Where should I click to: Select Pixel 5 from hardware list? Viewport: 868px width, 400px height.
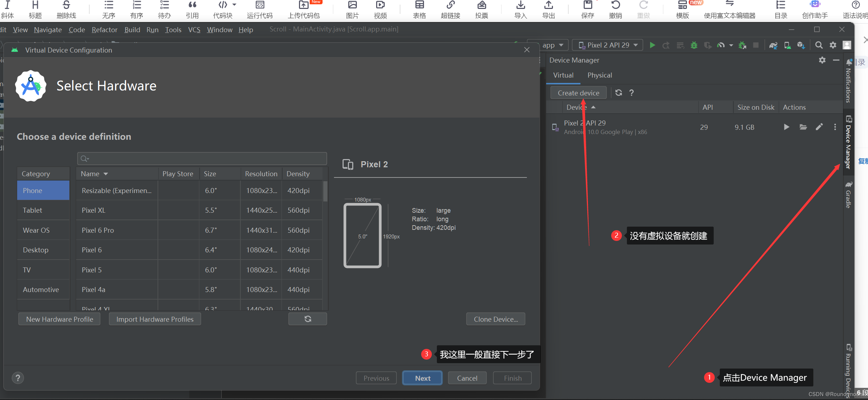91,270
